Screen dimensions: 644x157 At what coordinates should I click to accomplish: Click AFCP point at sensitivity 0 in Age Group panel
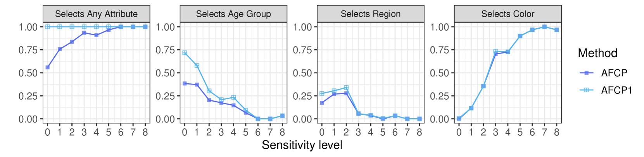tap(185, 83)
